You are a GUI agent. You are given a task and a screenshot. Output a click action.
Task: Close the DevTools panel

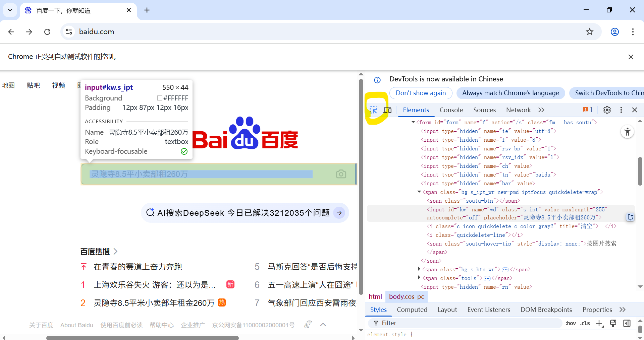click(635, 110)
